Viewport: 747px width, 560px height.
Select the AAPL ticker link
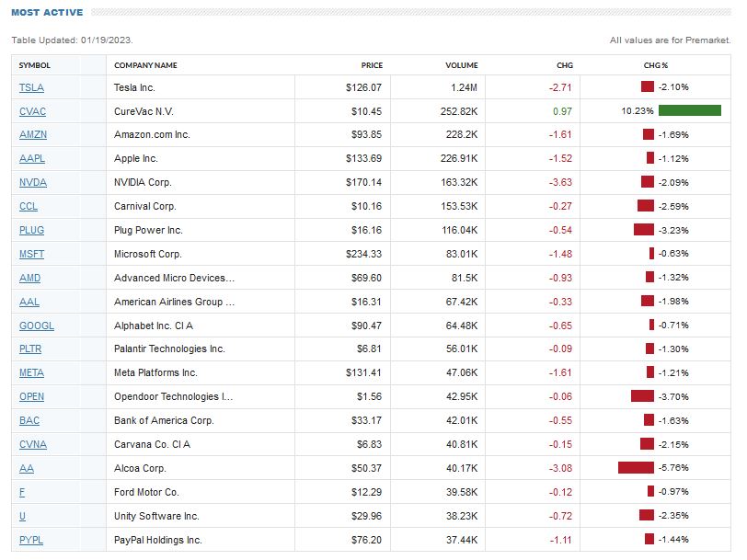(x=31, y=158)
